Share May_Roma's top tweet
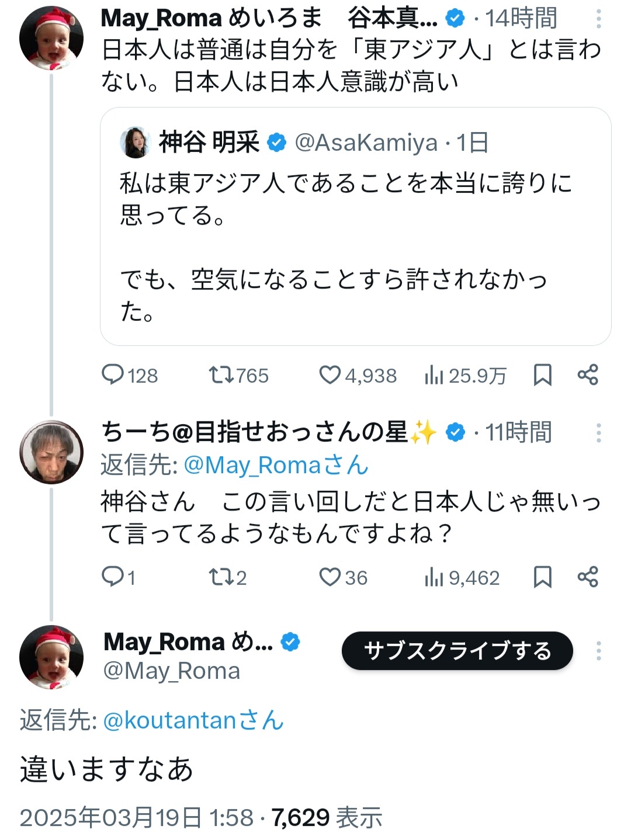This screenshot has width=631, height=840. (588, 374)
